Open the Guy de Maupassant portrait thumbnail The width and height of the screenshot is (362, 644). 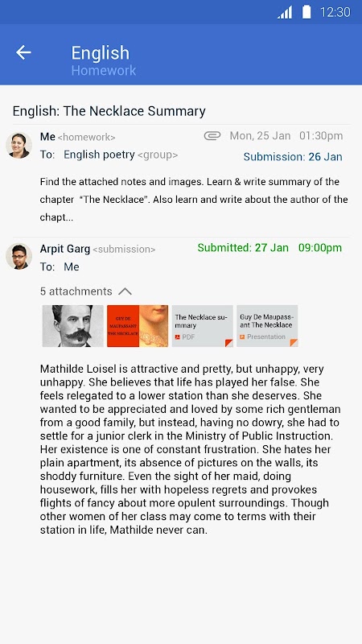point(73,326)
